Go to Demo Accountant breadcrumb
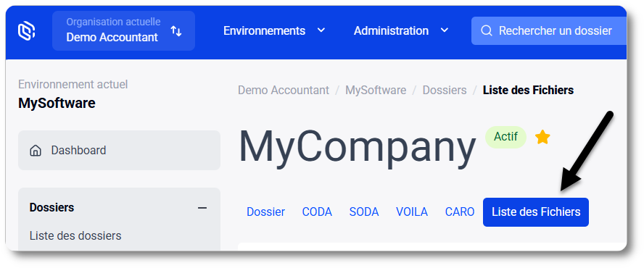The image size is (644, 268). point(284,90)
